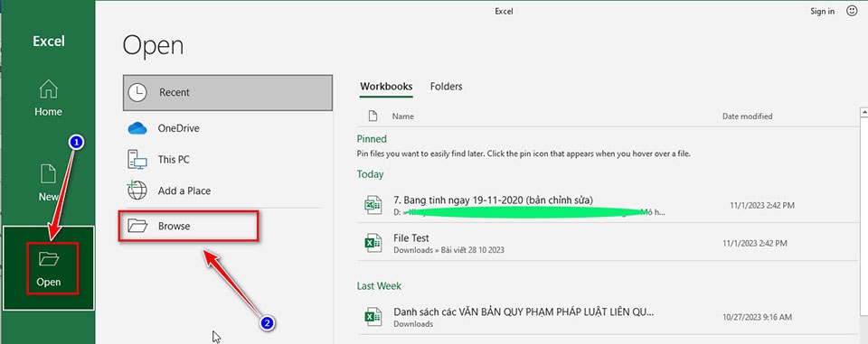868x344 pixels.
Task: Click the This PC computer icon
Action: coord(137,160)
